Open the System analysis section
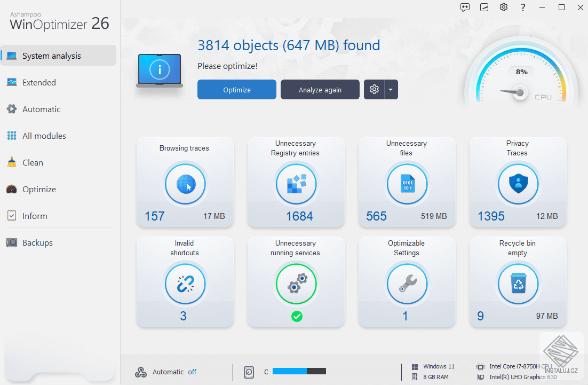The width and height of the screenshot is (588, 385). (x=59, y=56)
